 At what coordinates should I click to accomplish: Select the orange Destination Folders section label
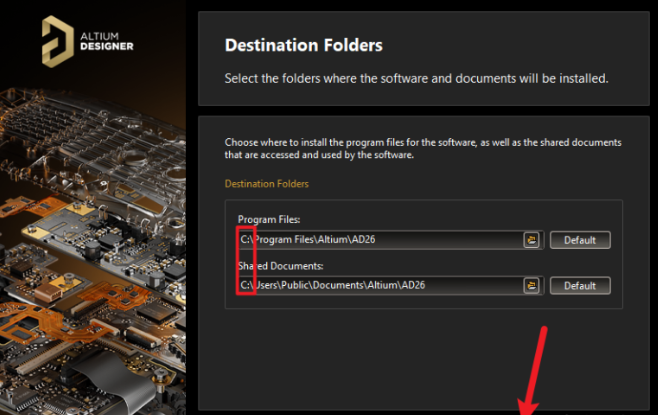[x=267, y=184]
